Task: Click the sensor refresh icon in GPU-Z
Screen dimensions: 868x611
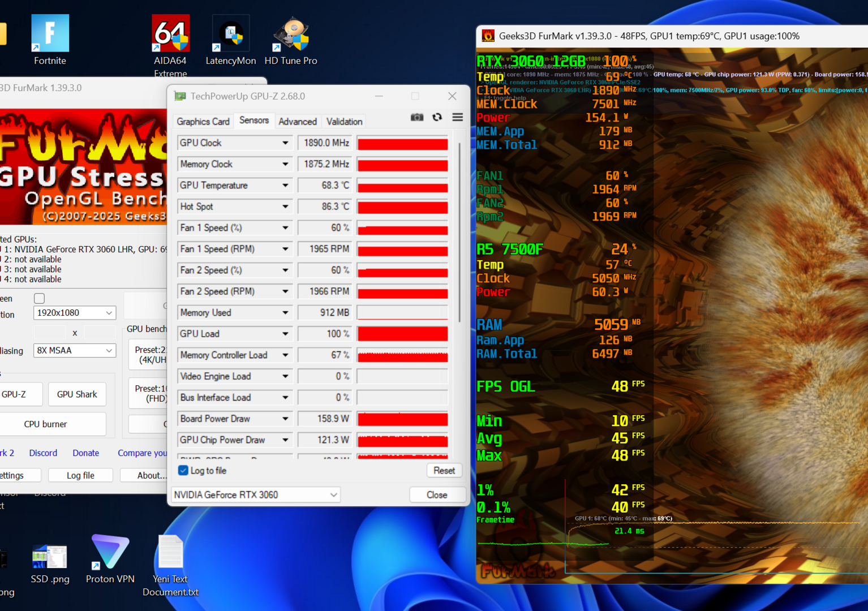Action: click(437, 117)
